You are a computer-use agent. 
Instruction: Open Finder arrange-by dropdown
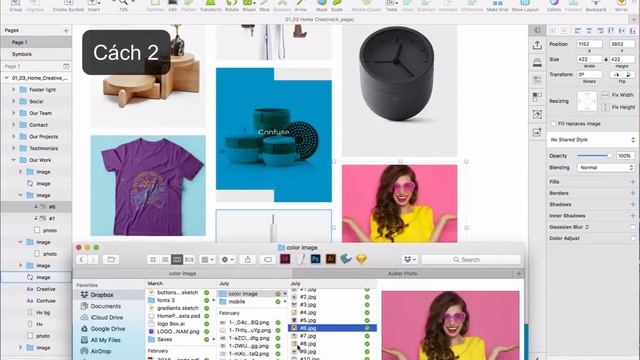point(207,260)
